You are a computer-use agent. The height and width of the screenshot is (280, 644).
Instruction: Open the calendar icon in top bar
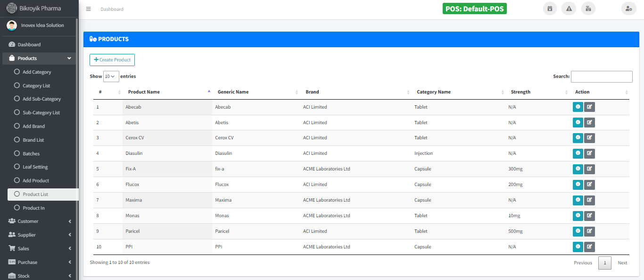[x=550, y=8]
